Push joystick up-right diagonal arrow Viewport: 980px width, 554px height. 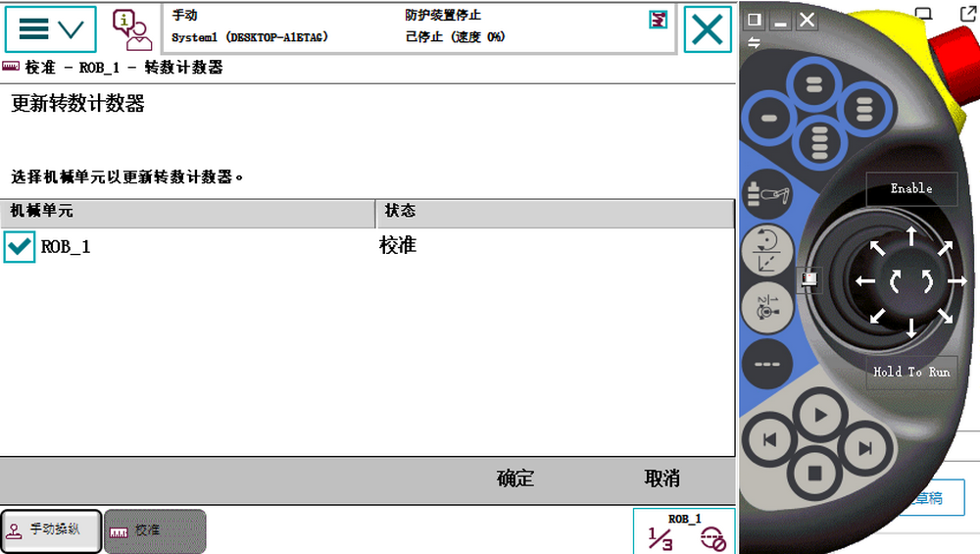[945, 248]
